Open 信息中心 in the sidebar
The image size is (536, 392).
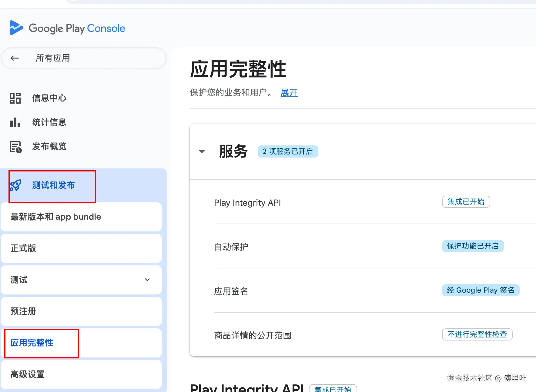tap(49, 98)
